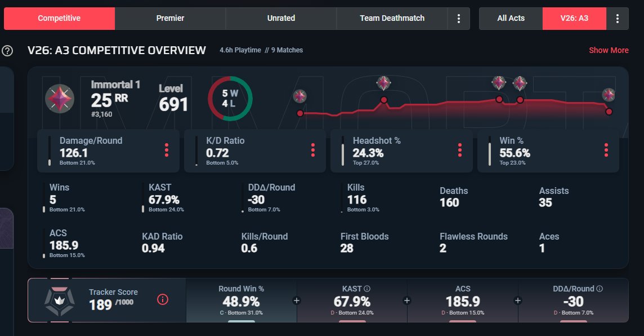This screenshot has width=644, height=336.
Task: Open K/D Ratio card options menu
Action: tap(313, 150)
